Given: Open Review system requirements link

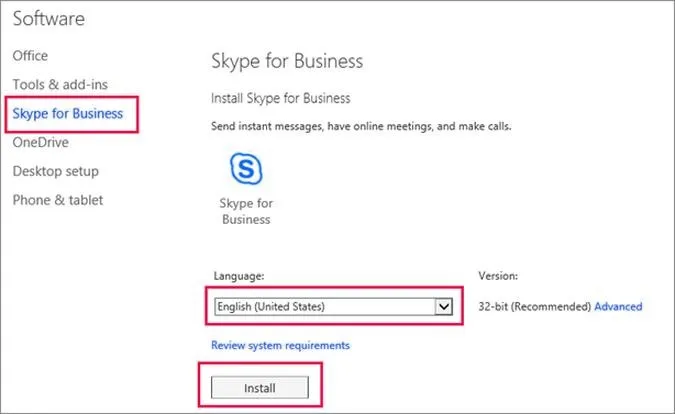Looking at the screenshot, I should (280, 346).
